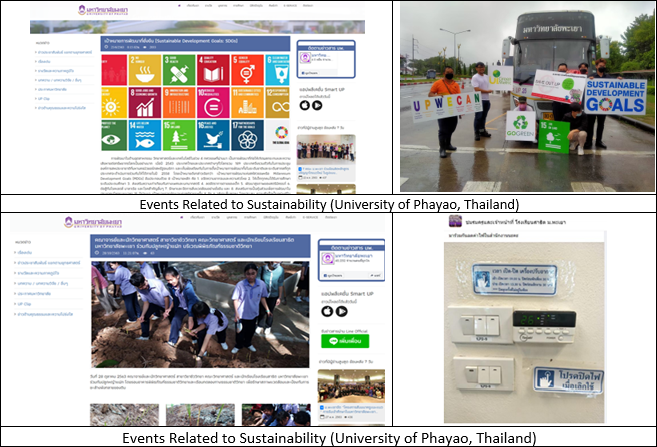Click the SDG 15 Life on Land tile
657x447 pixels.
179,135
